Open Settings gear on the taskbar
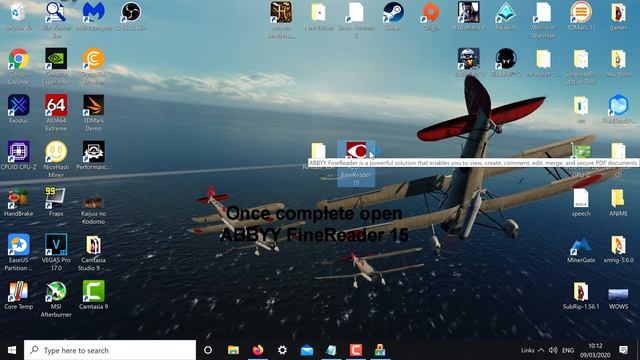The width and height of the screenshot is (640, 360). coord(282,350)
